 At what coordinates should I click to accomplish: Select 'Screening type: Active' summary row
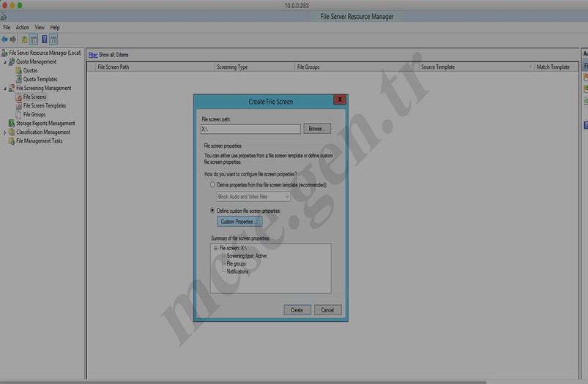(x=246, y=256)
